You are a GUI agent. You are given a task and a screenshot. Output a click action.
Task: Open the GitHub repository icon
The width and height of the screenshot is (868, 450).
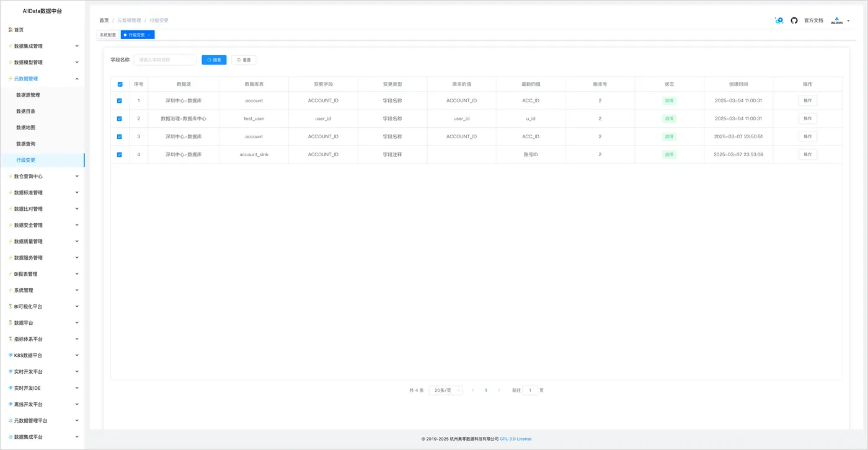click(x=794, y=20)
